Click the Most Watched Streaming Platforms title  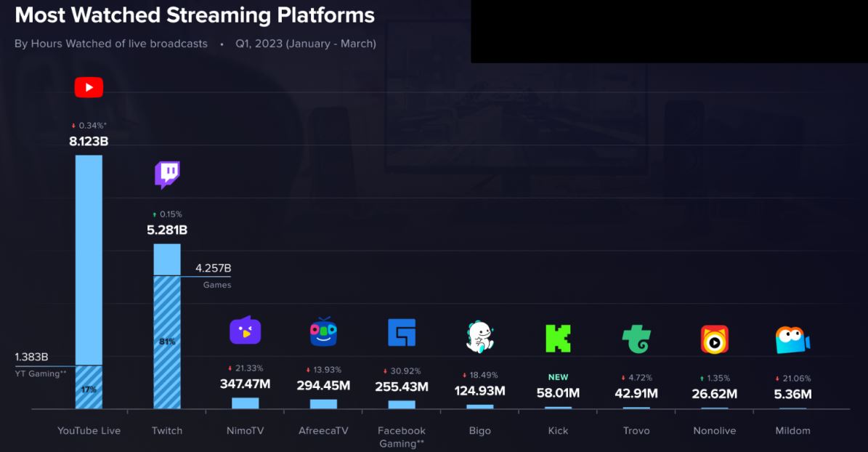click(x=196, y=15)
